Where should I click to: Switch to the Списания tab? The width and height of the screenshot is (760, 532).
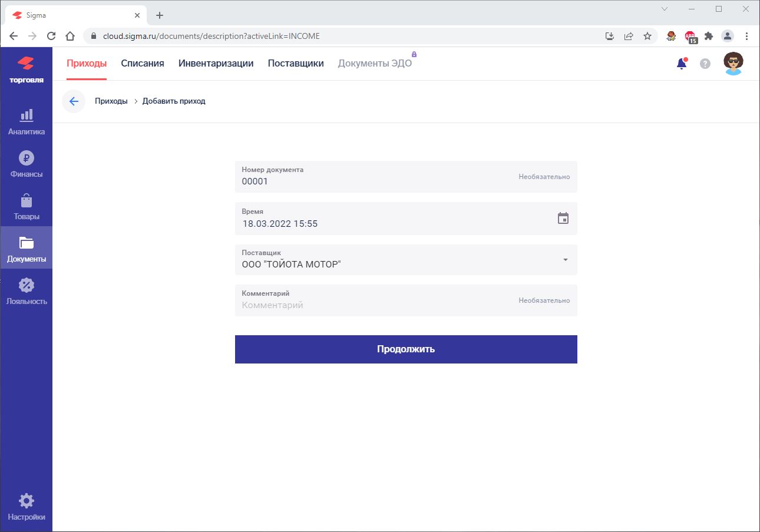point(143,64)
